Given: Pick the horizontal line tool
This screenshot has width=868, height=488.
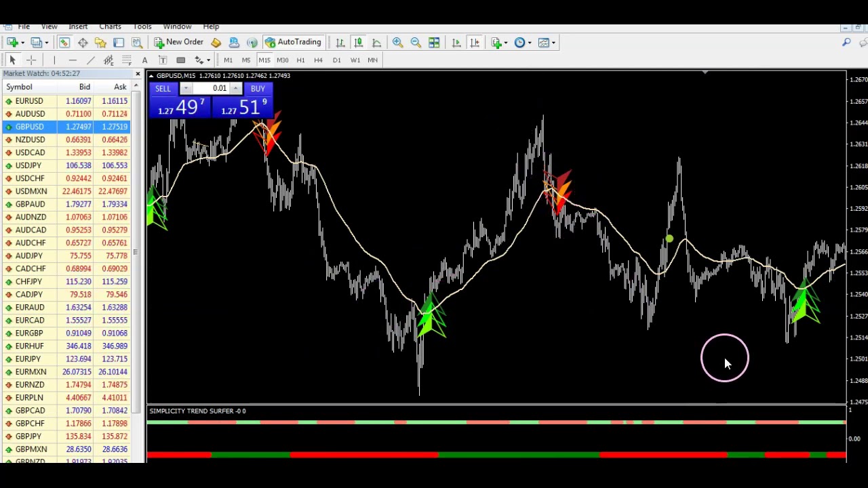Looking at the screenshot, I should 73,60.
